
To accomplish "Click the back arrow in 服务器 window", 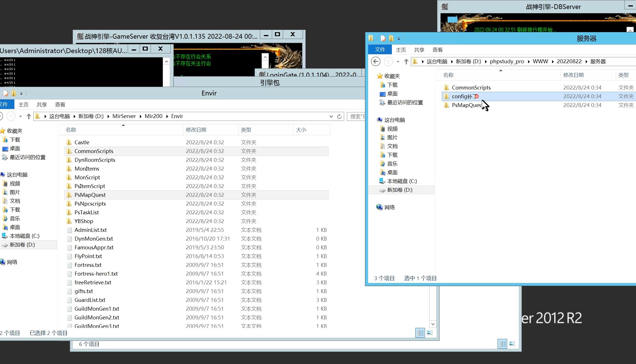I will pyautogui.click(x=375, y=61).
